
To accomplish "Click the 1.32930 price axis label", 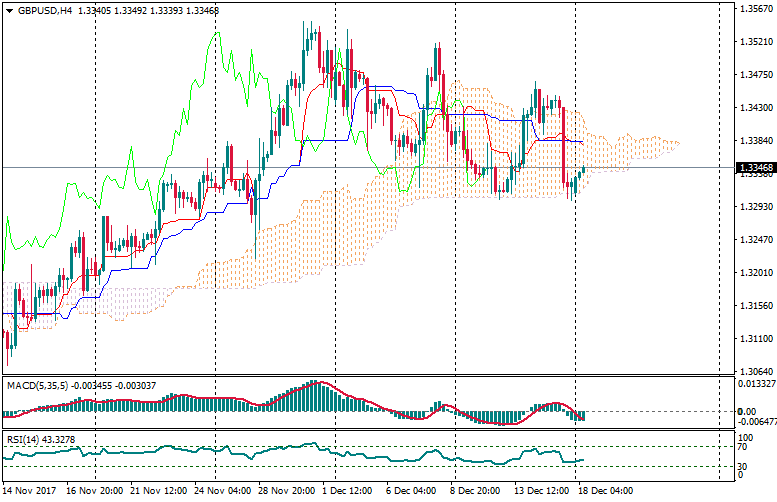I will (755, 207).
